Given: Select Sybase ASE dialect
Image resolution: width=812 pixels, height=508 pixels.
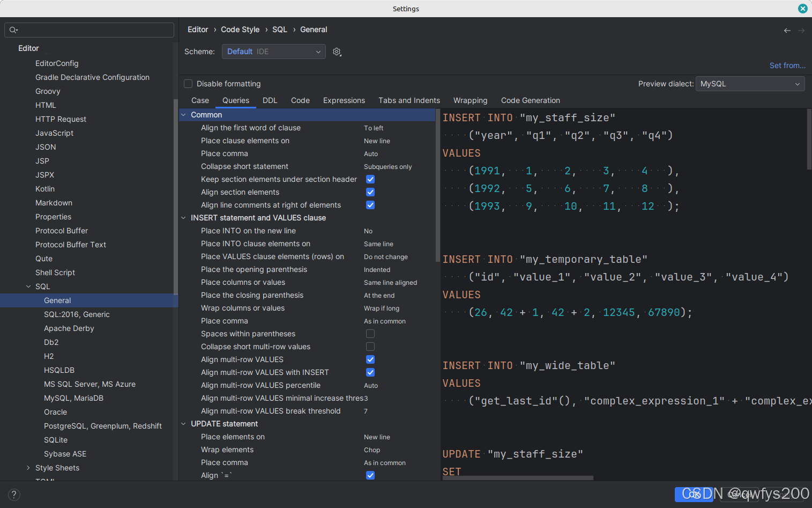Looking at the screenshot, I should click(65, 454).
